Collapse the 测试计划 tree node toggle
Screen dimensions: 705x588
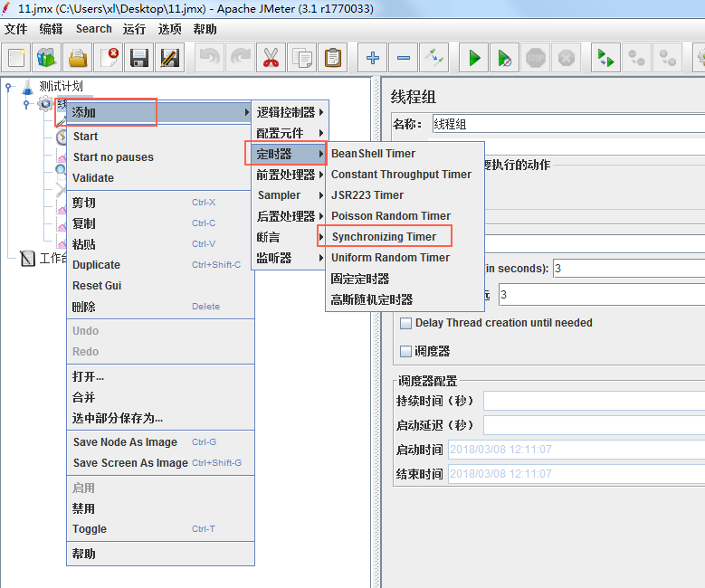[8, 86]
